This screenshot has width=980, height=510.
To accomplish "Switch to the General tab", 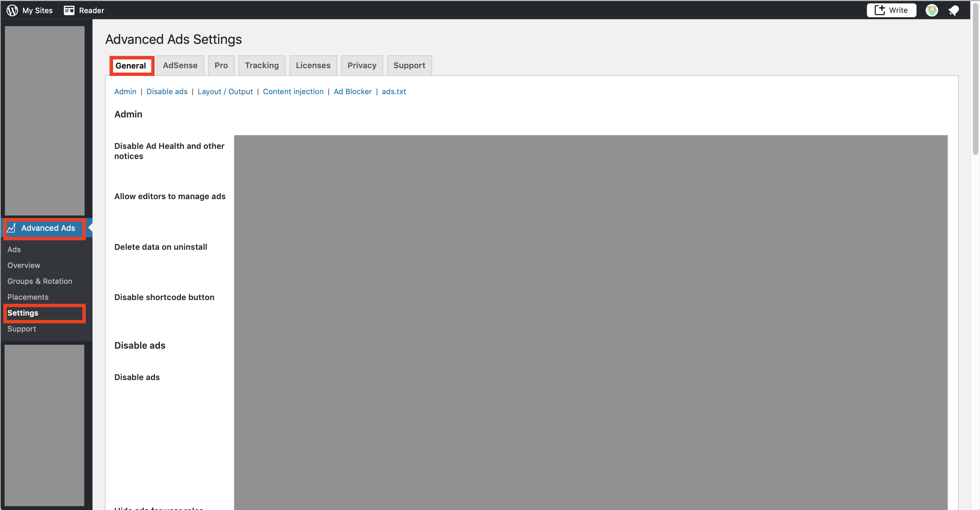I will click(131, 65).
